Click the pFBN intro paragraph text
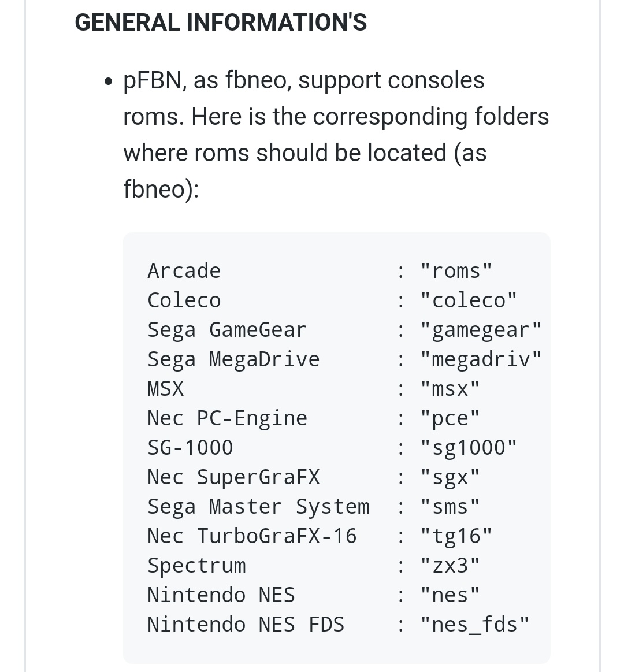Screen dimensions: 624x672 point(336,135)
